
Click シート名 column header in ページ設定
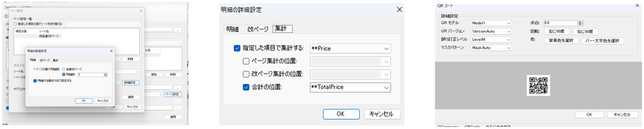(44, 31)
